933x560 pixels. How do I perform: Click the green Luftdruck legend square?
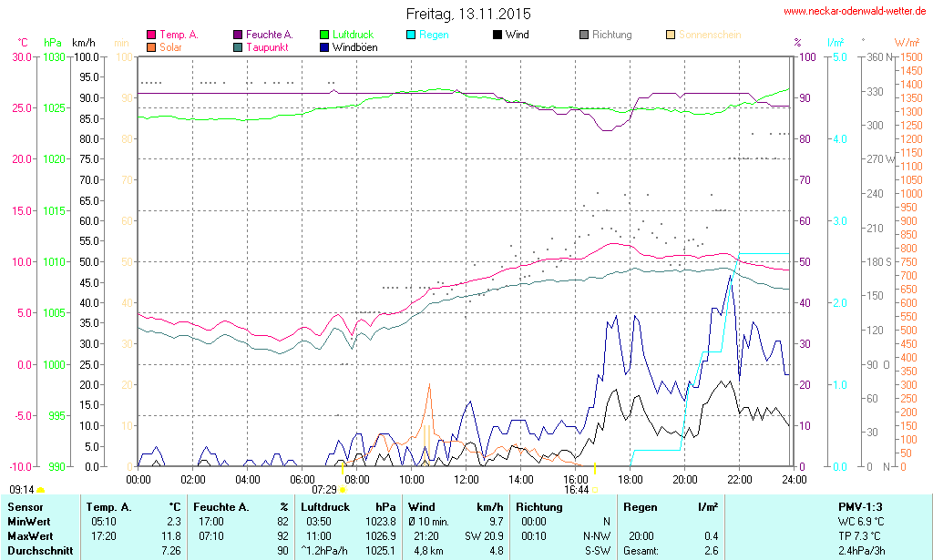click(324, 36)
